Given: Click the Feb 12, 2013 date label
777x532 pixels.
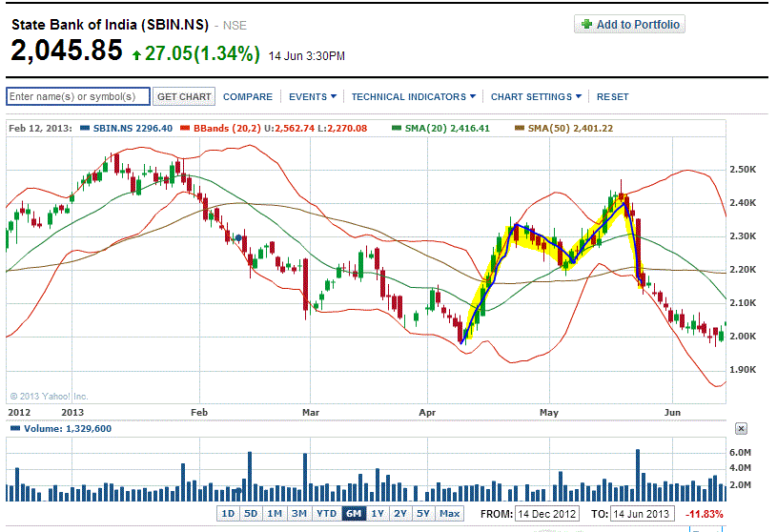Looking at the screenshot, I should (x=40, y=129).
